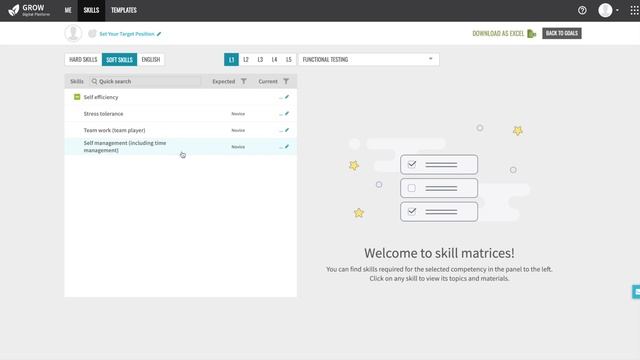Click the GROW leaf logo
The width and height of the screenshot is (640, 360).
[14, 10]
